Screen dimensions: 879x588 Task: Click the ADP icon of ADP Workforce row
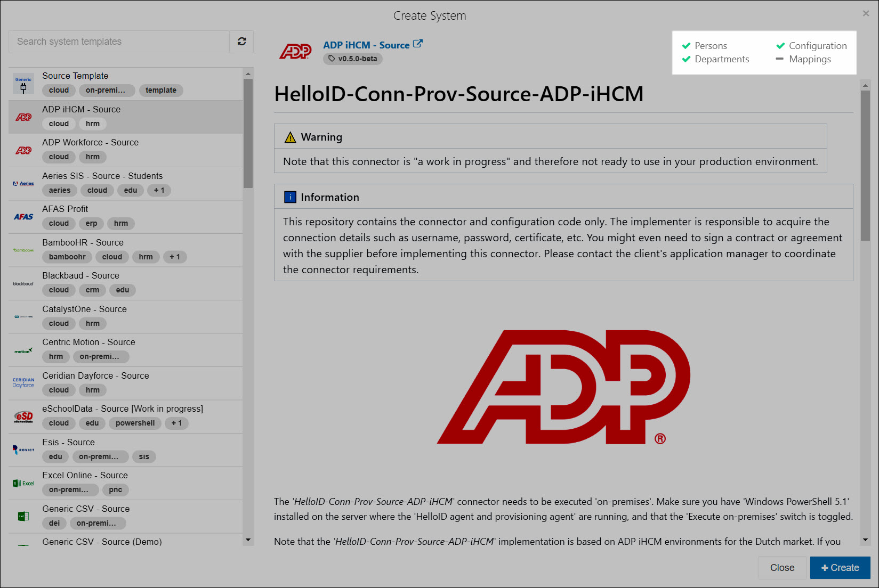(x=23, y=151)
